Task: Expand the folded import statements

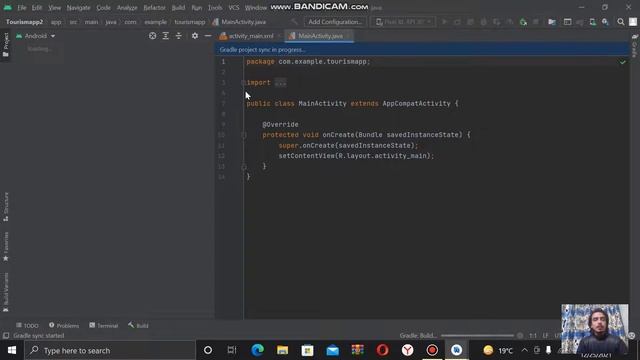Action: tap(243, 83)
